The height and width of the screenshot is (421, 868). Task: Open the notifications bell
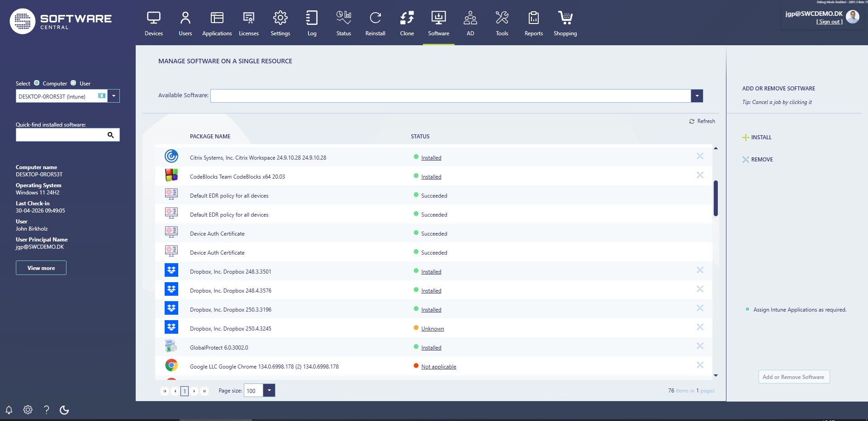pos(9,410)
